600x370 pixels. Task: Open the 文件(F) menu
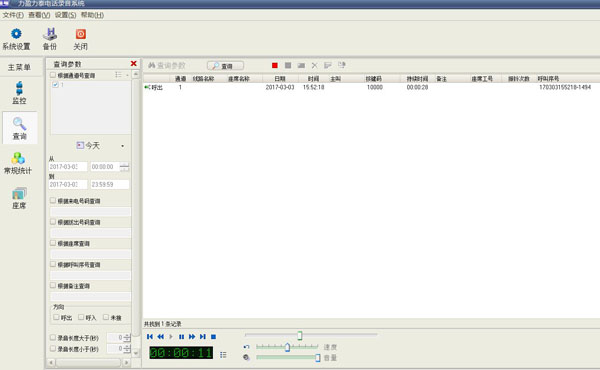(x=13, y=15)
